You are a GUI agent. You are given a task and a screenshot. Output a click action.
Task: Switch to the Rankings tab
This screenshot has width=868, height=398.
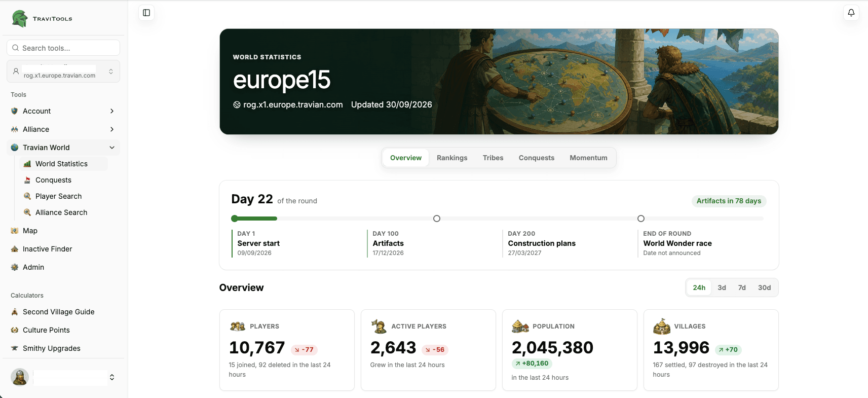(452, 158)
